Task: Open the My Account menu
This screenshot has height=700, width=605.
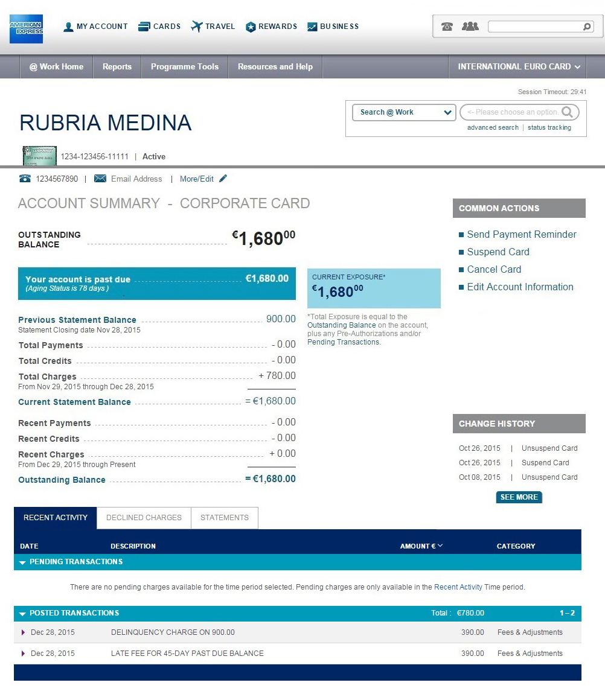Action: pyautogui.click(x=95, y=27)
